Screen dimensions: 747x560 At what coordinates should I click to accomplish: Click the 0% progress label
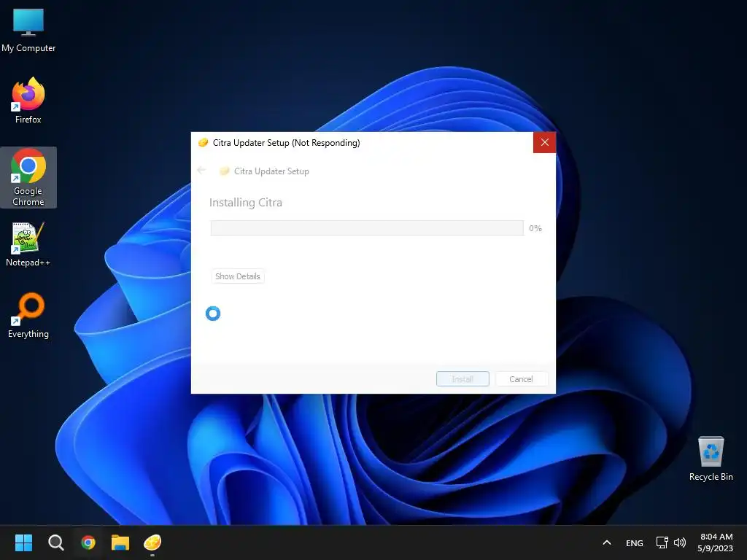point(535,228)
